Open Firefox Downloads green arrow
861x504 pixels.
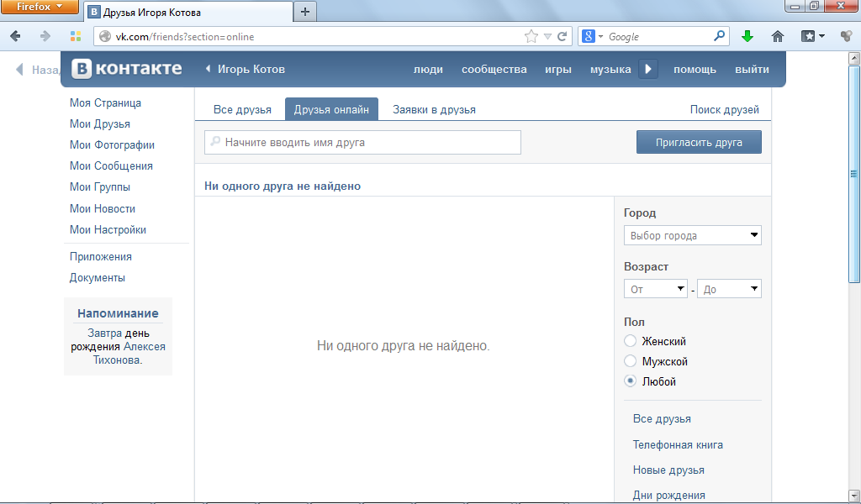(x=747, y=36)
